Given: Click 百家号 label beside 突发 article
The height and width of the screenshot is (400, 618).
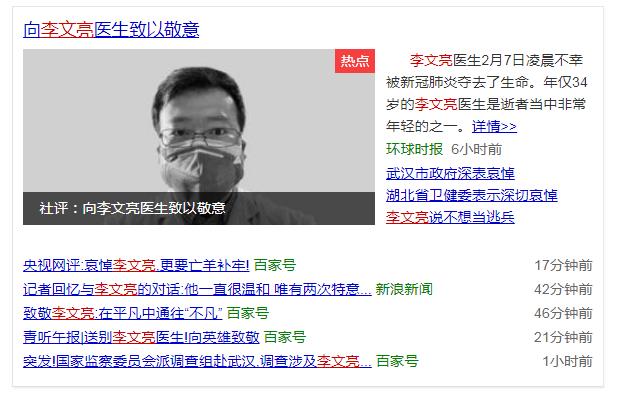Looking at the screenshot, I should 397,361.
